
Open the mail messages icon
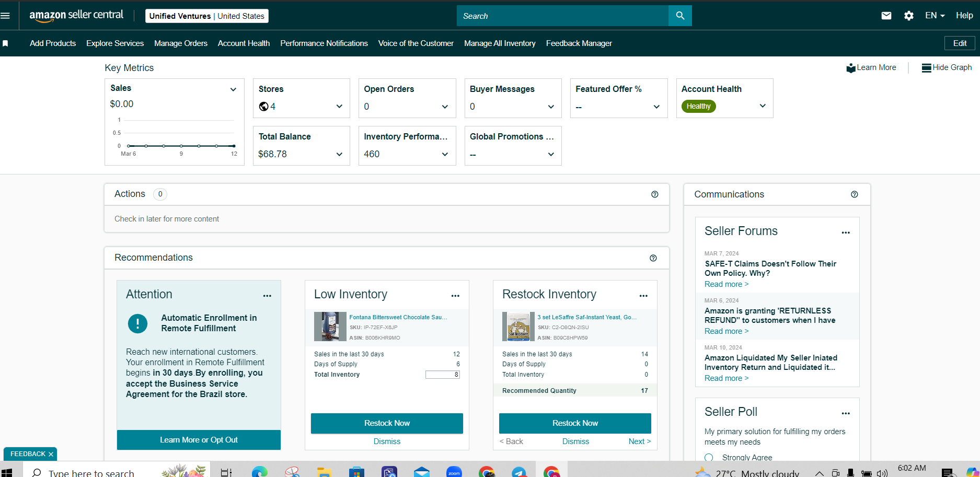(x=886, y=16)
